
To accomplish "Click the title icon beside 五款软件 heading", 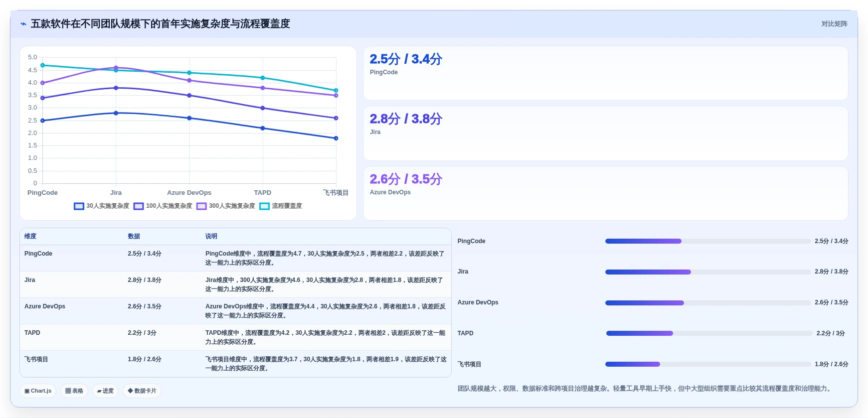I will (23, 24).
